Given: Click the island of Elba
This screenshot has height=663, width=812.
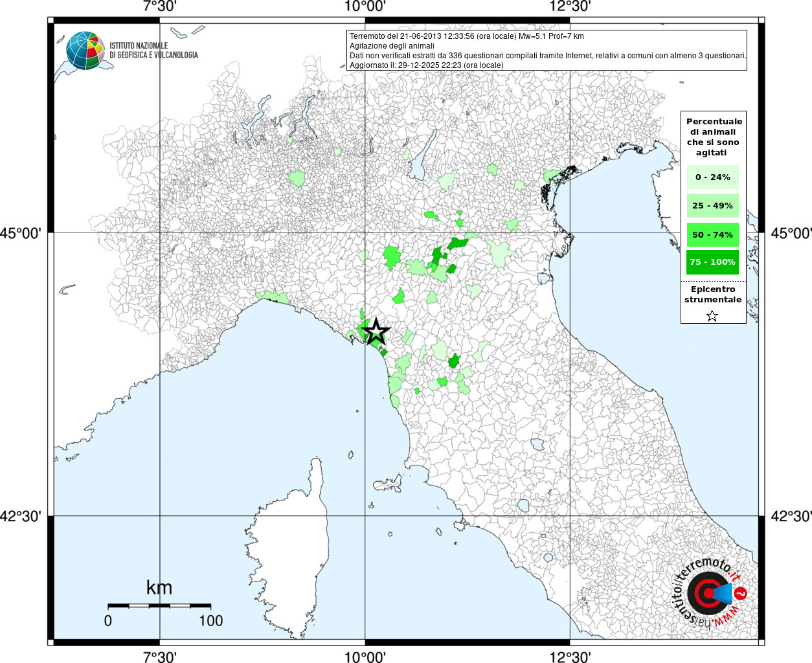Looking at the screenshot, I should (387, 484).
